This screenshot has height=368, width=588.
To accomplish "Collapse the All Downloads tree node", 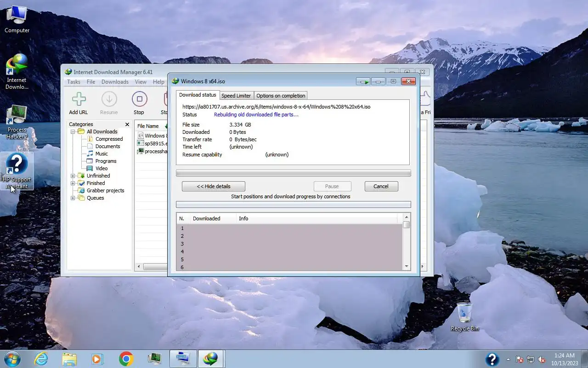I will pos(73,132).
